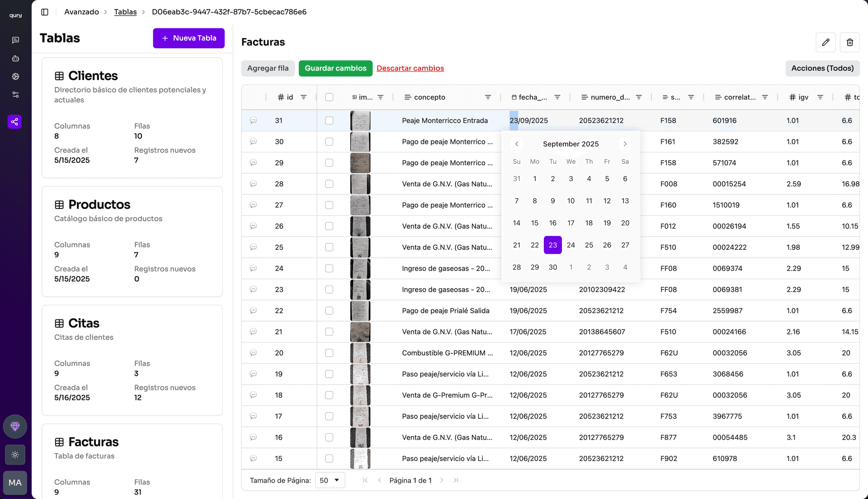Open comment bubble for row 22

coord(253,310)
